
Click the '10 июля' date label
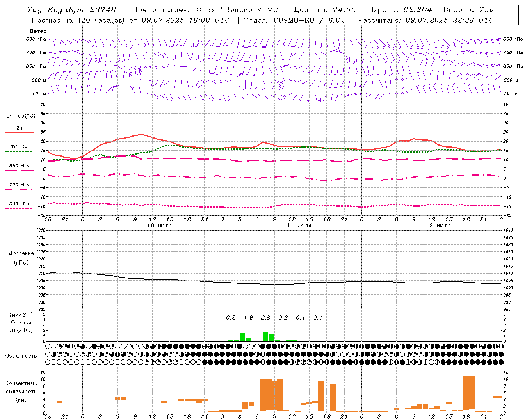pyautogui.click(x=160, y=225)
